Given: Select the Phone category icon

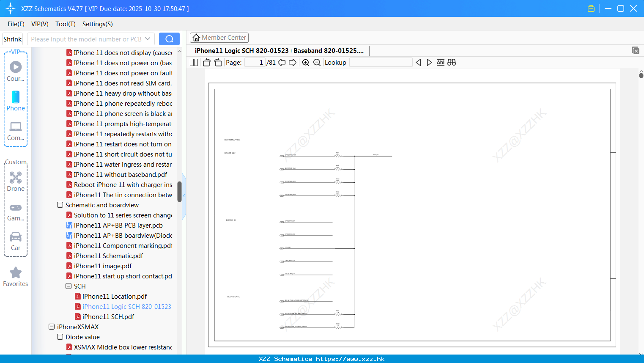Looking at the screenshot, I should point(16,101).
